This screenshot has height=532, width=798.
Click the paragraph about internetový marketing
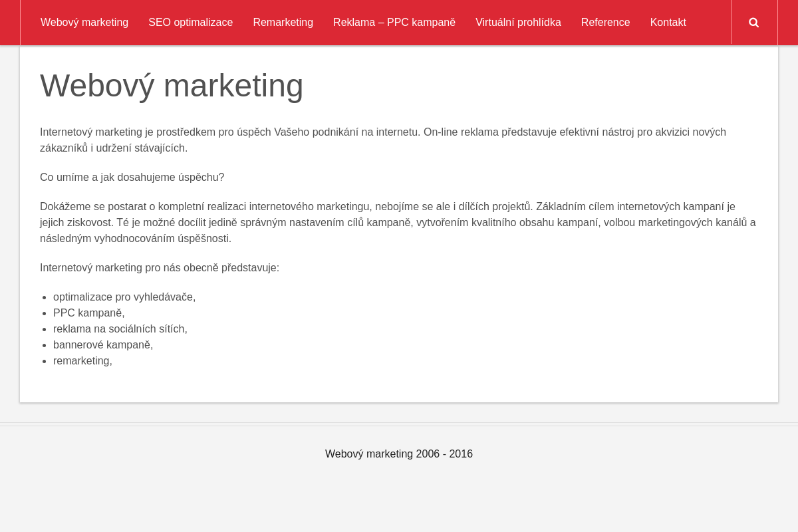[382, 140]
